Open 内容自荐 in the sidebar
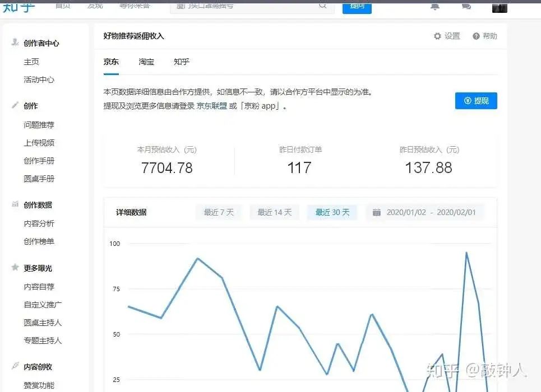The height and width of the screenshot is (392, 541). click(x=39, y=287)
